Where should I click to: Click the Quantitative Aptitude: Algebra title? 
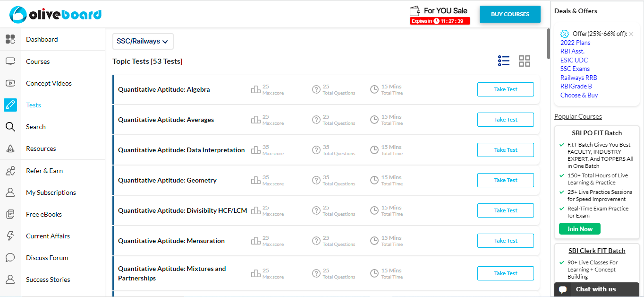point(164,89)
